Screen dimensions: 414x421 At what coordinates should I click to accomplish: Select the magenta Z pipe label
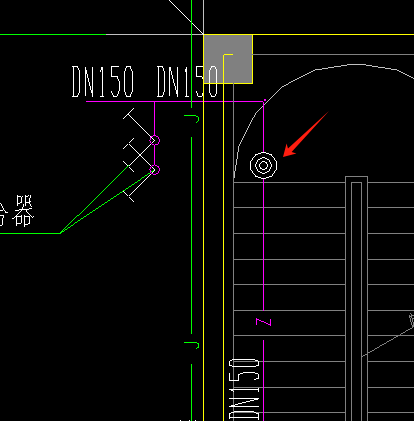pyautogui.click(x=263, y=322)
